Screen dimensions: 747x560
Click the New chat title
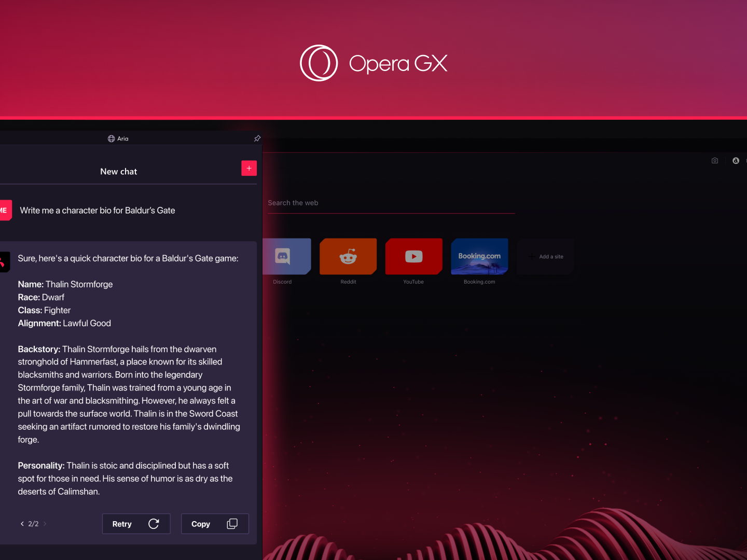click(119, 172)
